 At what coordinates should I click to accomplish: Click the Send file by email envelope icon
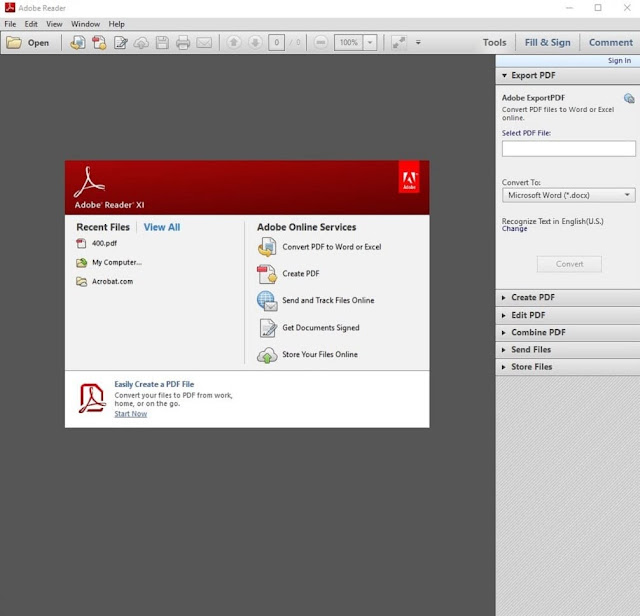point(204,43)
